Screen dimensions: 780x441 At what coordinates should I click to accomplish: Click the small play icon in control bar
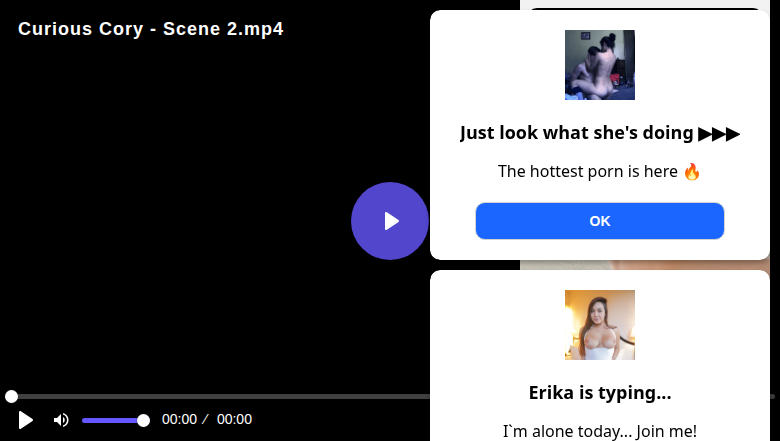coord(26,420)
